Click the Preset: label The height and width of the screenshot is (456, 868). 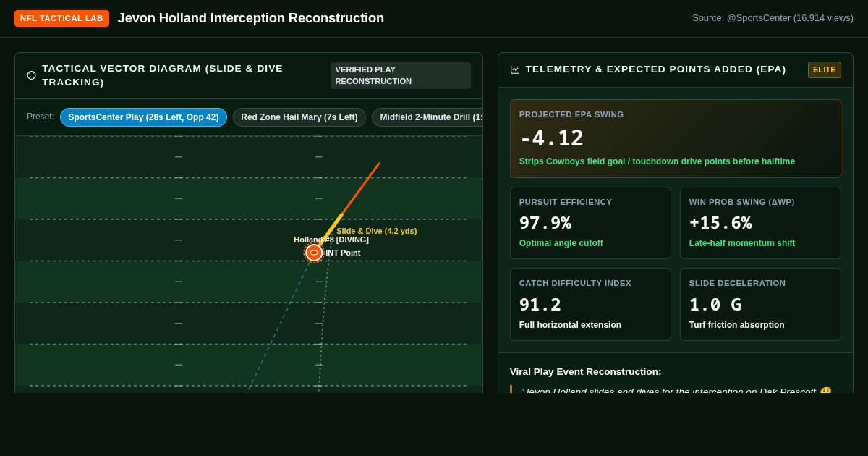[41, 117]
